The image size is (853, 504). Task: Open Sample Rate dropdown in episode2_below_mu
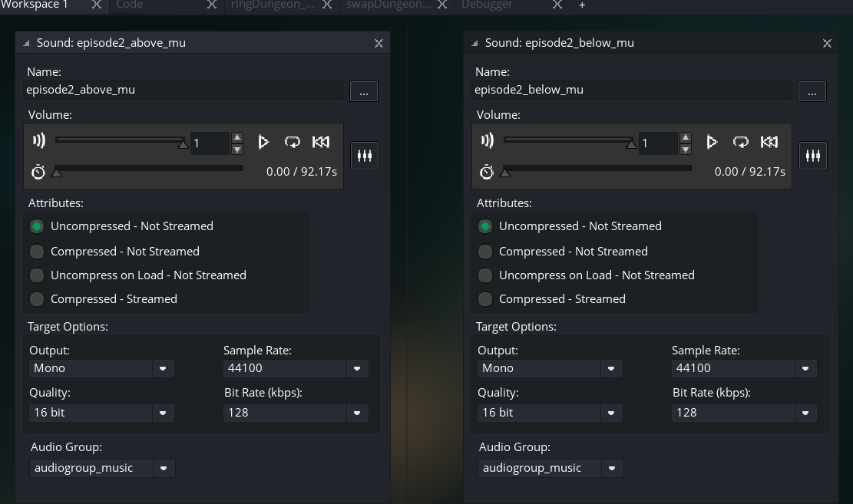(x=805, y=369)
